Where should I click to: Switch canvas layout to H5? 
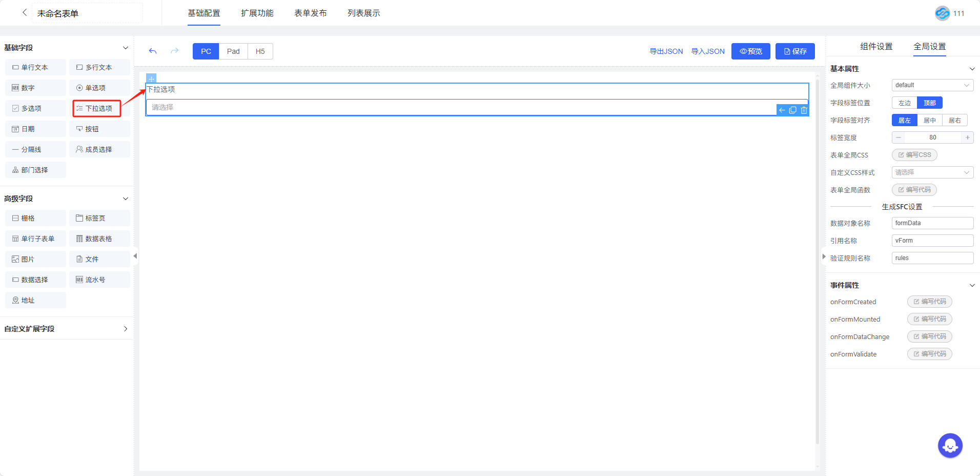click(260, 51)
